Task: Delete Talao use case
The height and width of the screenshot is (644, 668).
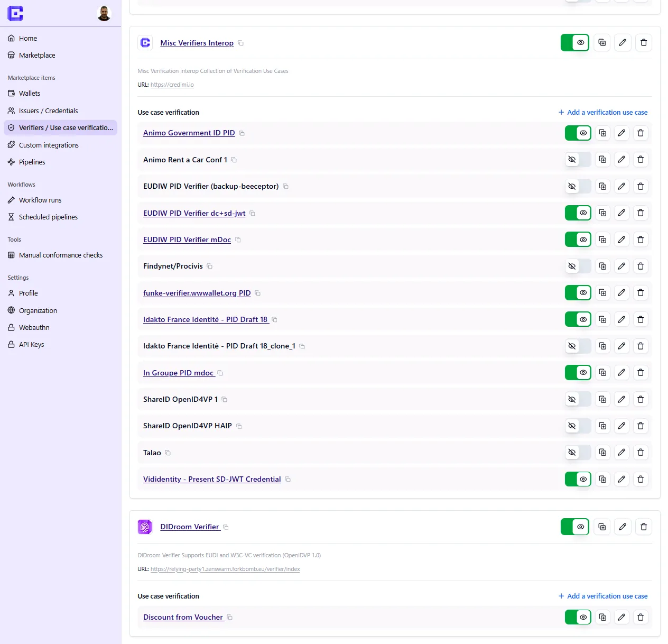Action: pyautogui.click(x=641, y=452)
